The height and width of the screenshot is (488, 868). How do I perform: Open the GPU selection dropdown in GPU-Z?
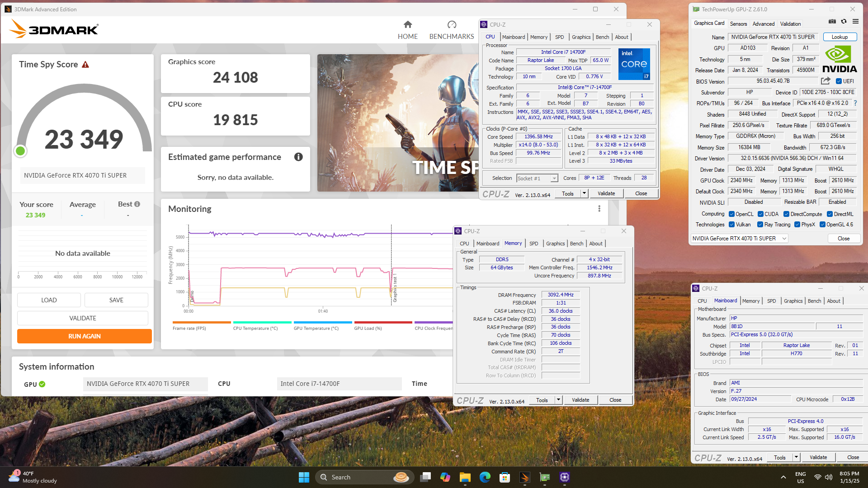740,239
